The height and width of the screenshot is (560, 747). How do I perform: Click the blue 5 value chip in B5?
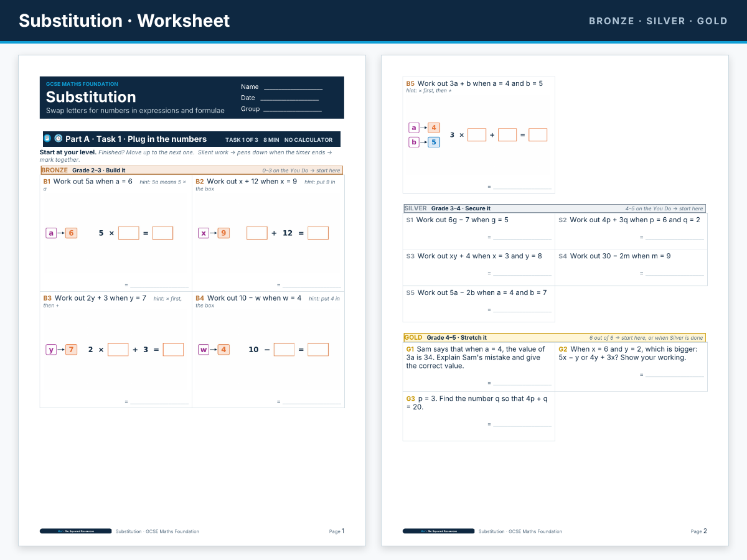(434, 142)
